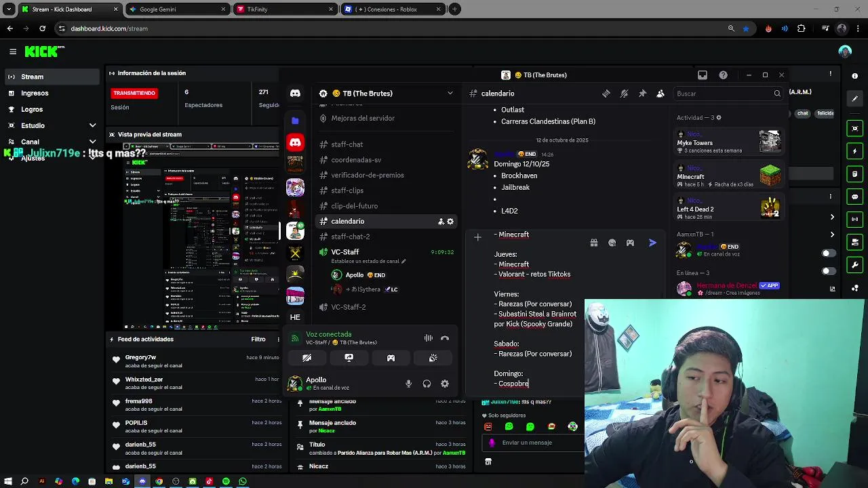Viewport: 868px width, 488px height.
Task: Open the game controller apps icon in message box
Action: tap(630, 243)
